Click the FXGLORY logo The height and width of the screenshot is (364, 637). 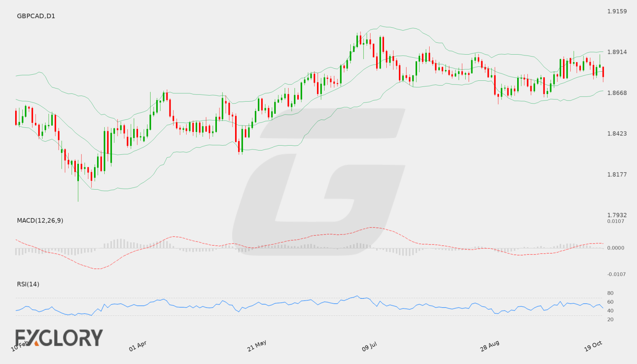(59, 337)
